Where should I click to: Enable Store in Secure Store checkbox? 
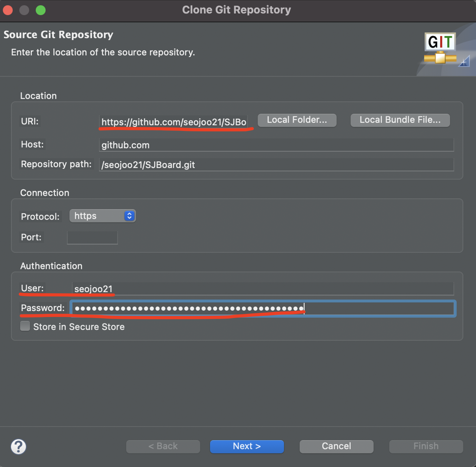tap(25, 326)
